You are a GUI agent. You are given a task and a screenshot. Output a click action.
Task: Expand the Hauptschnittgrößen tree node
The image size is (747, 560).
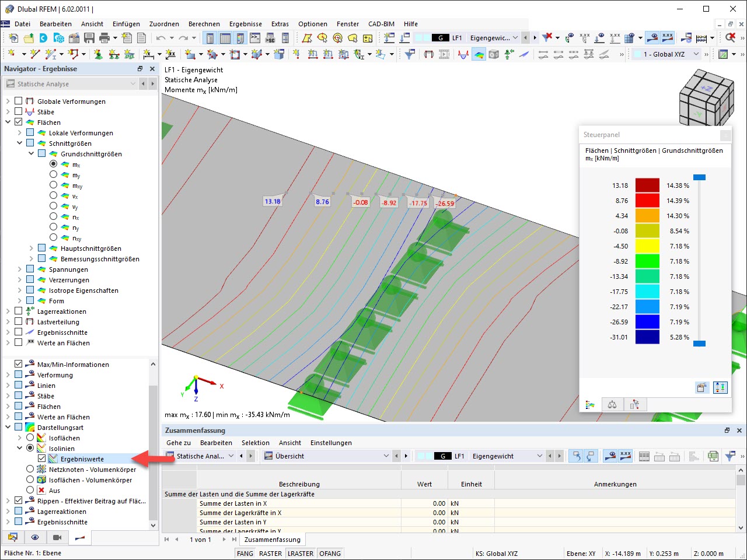tap(32, 249)
